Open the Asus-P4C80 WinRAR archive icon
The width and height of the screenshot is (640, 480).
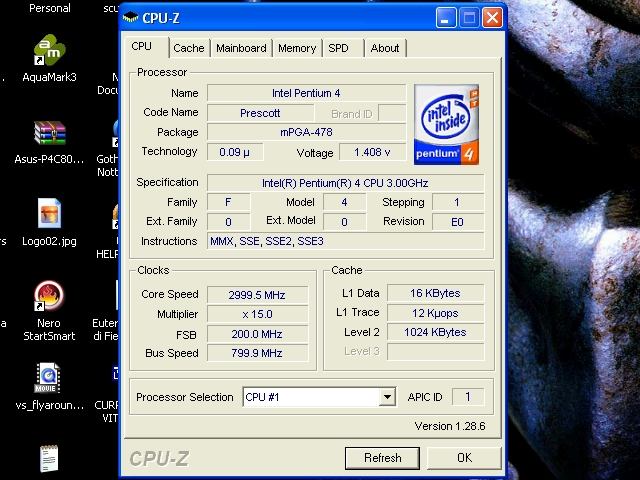coord(49,133)
